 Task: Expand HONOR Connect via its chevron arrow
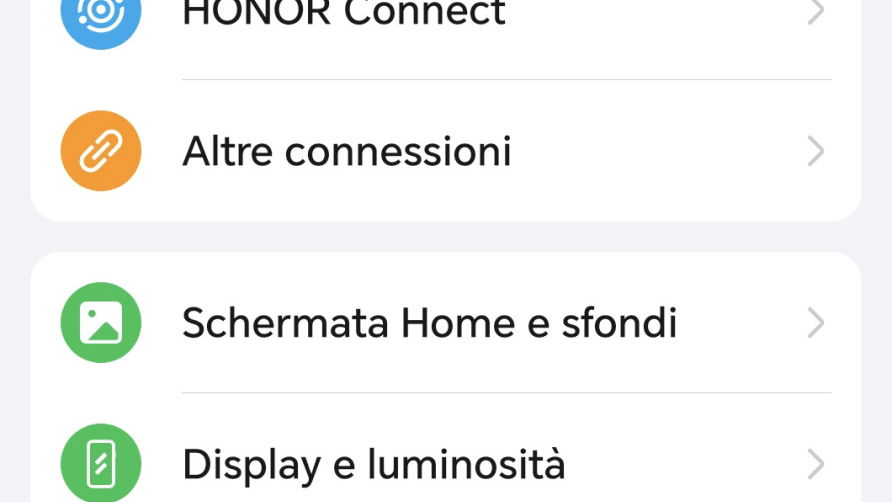(x=816, y=12)
